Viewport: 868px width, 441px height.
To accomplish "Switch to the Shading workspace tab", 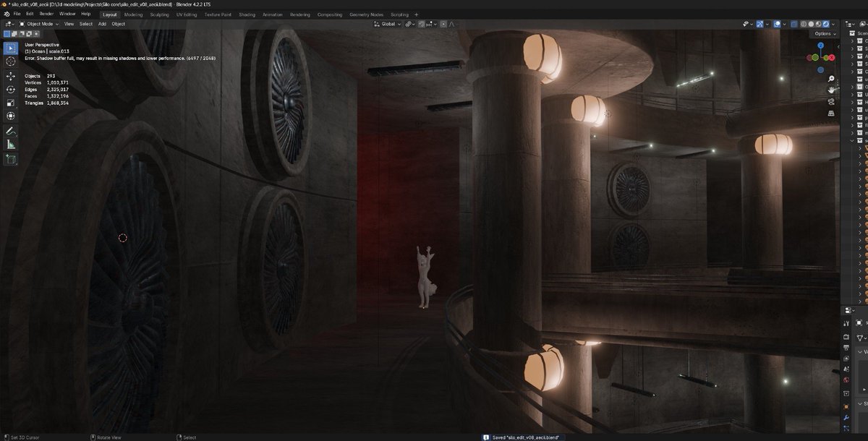I will 247,14.
